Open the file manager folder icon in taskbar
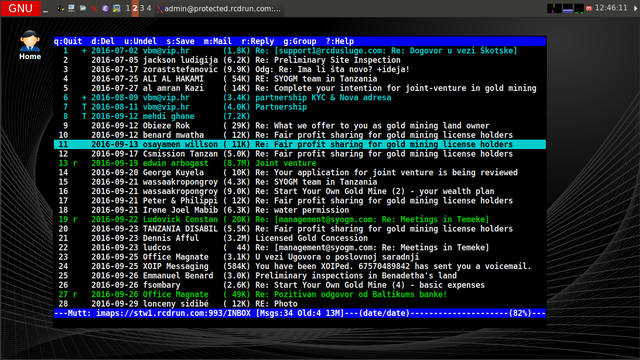Image resolution: width=640 pixels, height=360 pixels. [83, 8]
